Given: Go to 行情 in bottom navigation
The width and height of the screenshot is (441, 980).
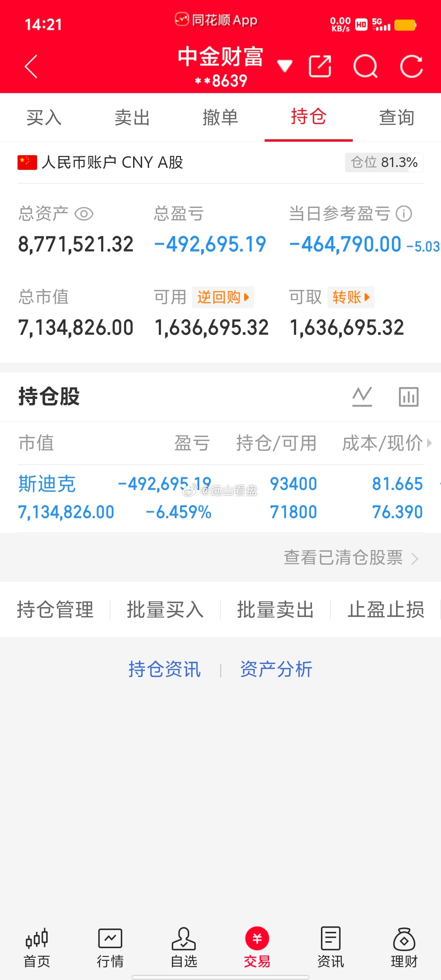Looking at the screenshot, I should click(x=110, y=947).
